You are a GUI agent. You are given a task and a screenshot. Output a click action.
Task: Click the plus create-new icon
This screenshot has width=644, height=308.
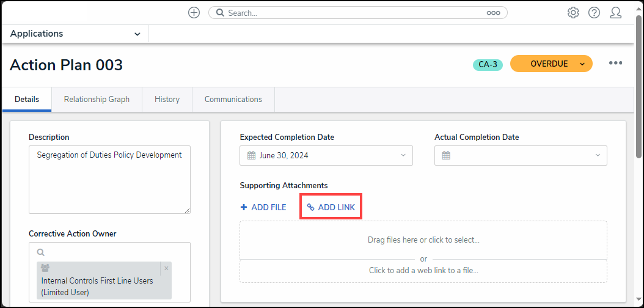pyautogui.click(x=194, y=13)
